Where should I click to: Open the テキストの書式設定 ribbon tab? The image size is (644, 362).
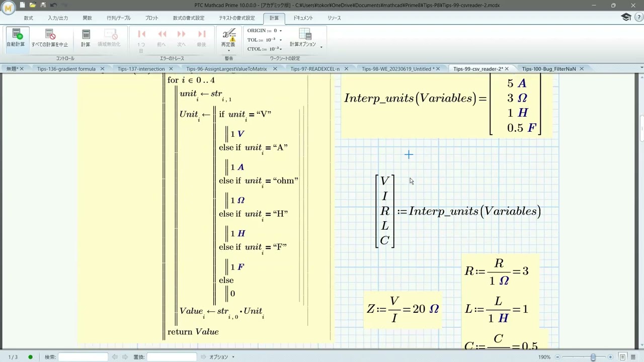[236, 18]
